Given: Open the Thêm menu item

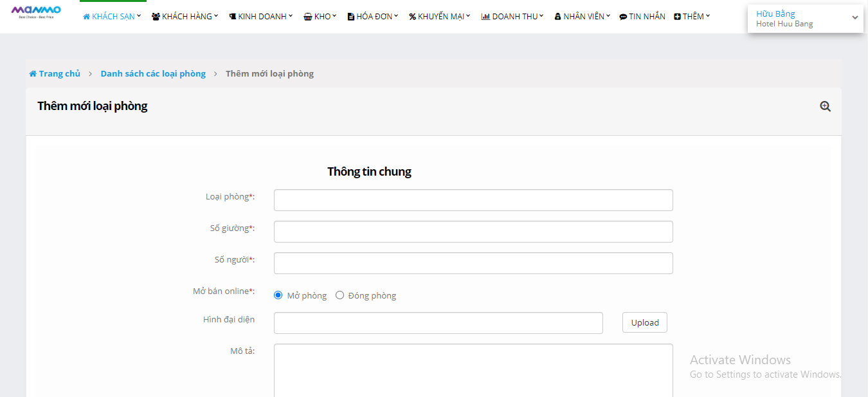Looking at the screenshot, I should pyautogui.click(x=692, y=17).
